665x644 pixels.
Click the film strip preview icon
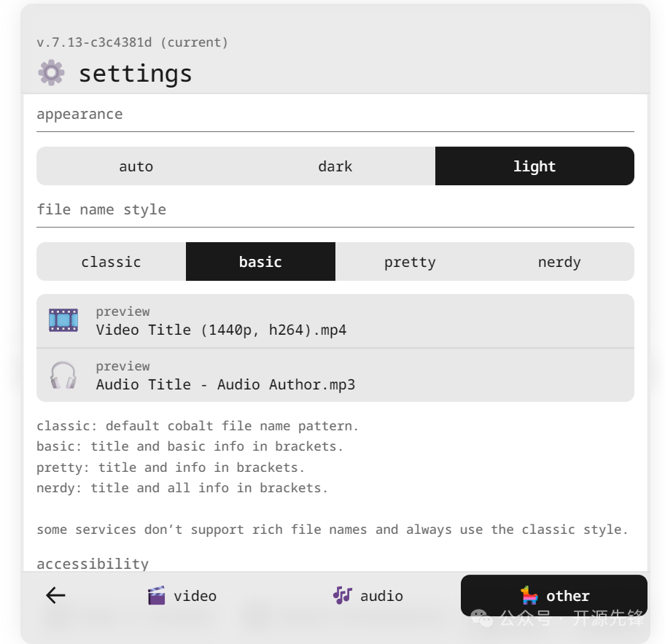tap(63, 320)
